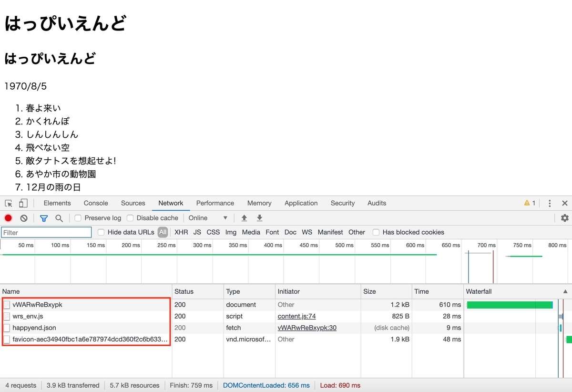Select the All filter type
This screenshot has height=392, width=572.
[x=163, y=232]
